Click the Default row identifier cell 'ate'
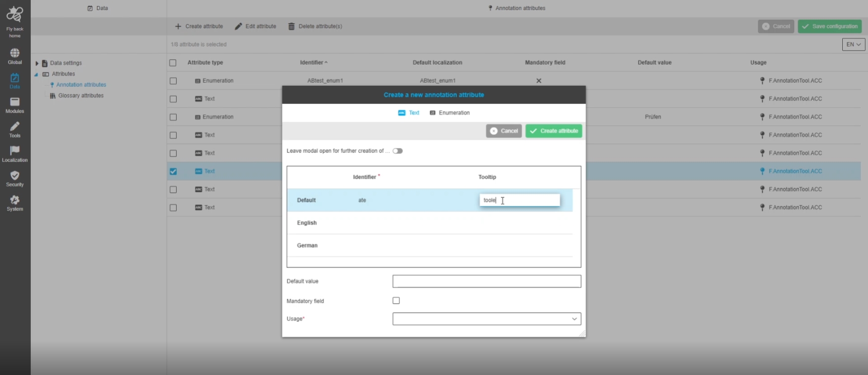Screen dimensions: 868x375 (362, 200)
